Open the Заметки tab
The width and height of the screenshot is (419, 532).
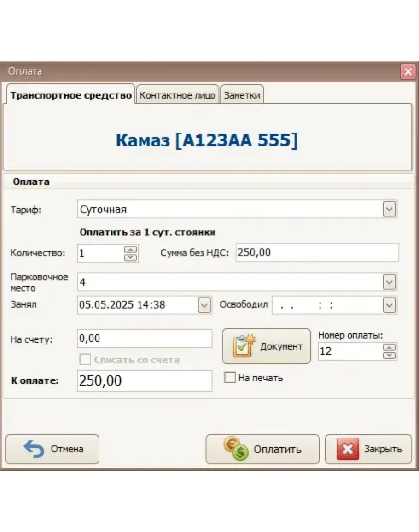point(242,95)
